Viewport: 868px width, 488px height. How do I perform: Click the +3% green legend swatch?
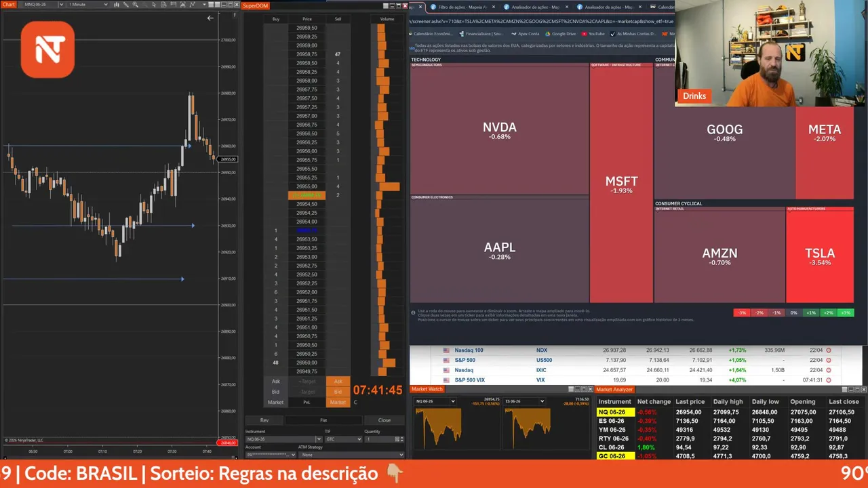[x=844, y=312]
